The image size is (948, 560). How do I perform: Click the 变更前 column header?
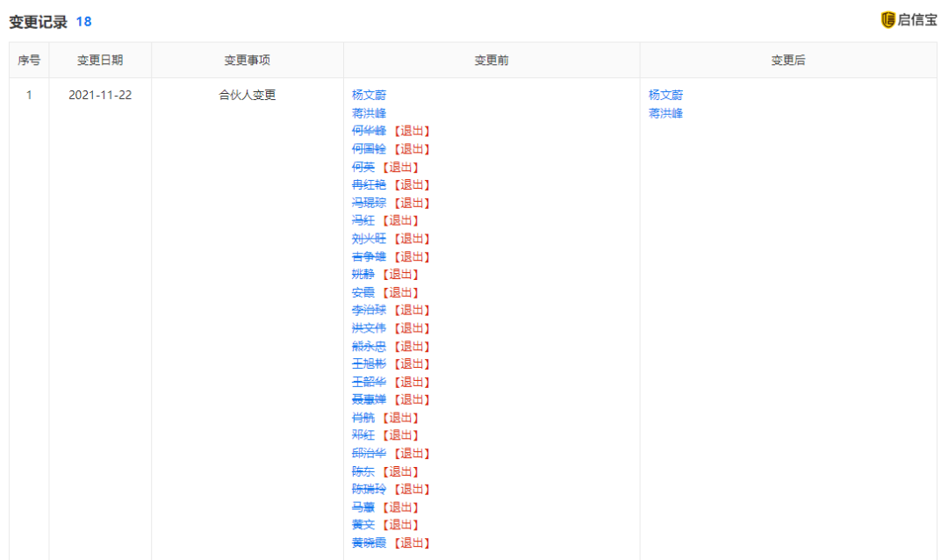pos(492,60)
